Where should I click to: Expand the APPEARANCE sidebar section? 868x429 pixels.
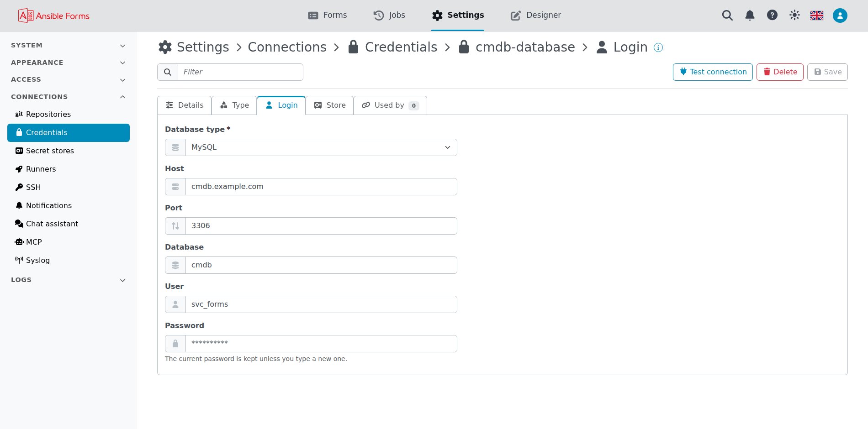point(69,63)
